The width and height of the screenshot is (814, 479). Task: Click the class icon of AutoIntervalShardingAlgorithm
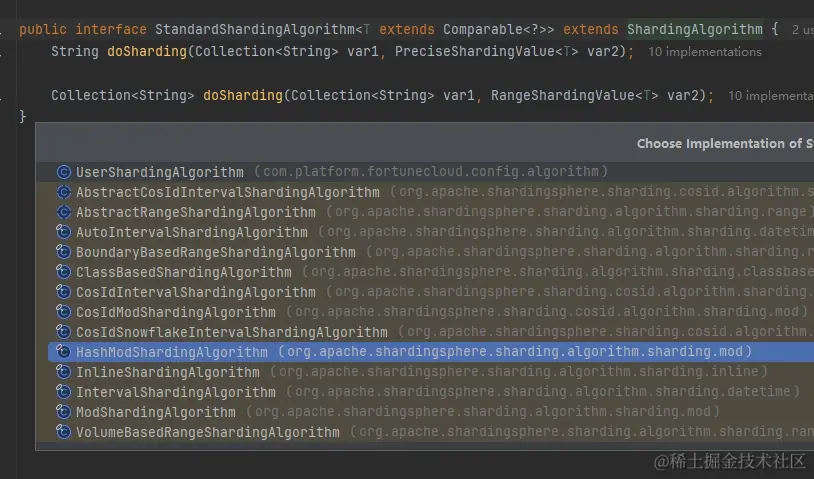coord(63,232)
